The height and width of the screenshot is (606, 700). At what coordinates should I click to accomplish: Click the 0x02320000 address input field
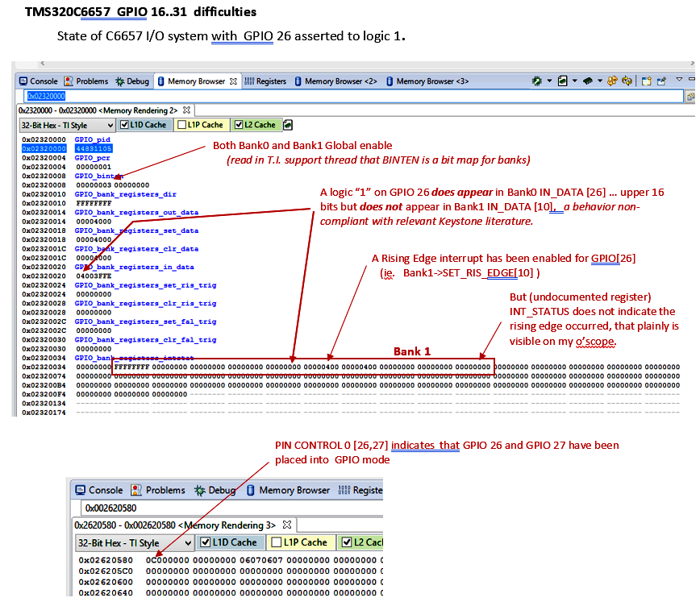coord(353,96)
